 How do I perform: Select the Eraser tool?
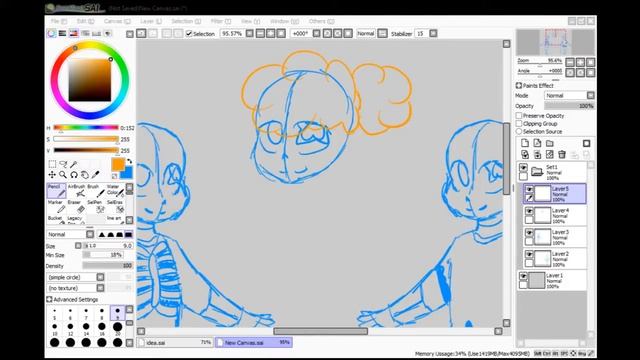click(x=76, y=207)
